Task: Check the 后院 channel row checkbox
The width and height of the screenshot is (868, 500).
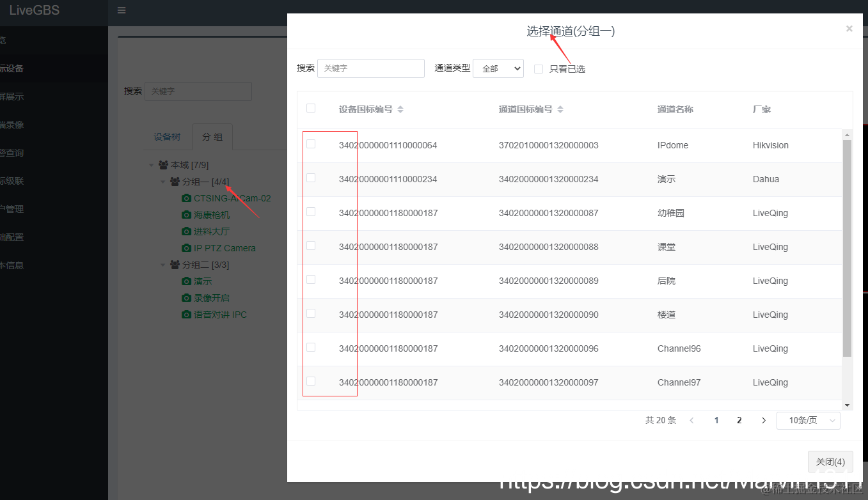Action: (x=311, y=279)
